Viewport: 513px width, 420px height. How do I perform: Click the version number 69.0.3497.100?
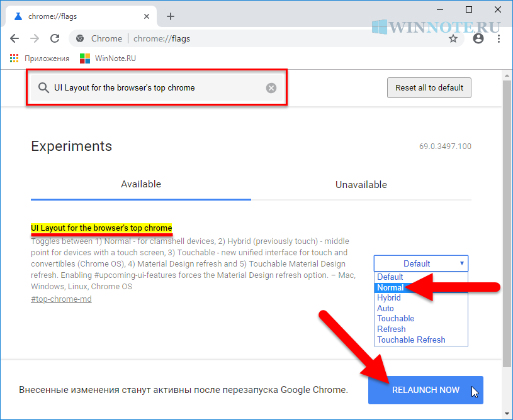tap(445, 146)
